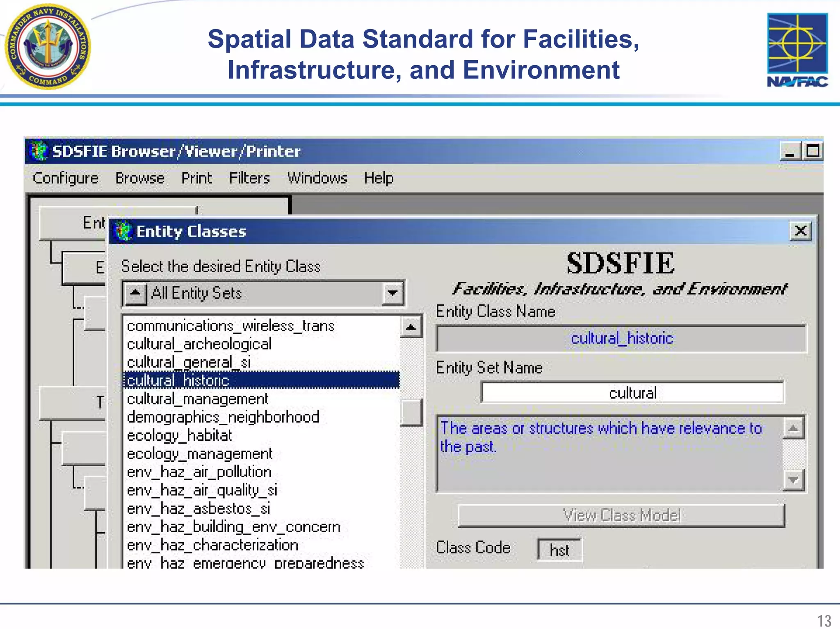Open the Print menu
This screenshot has width=840, height=629.
click(196, 178)
